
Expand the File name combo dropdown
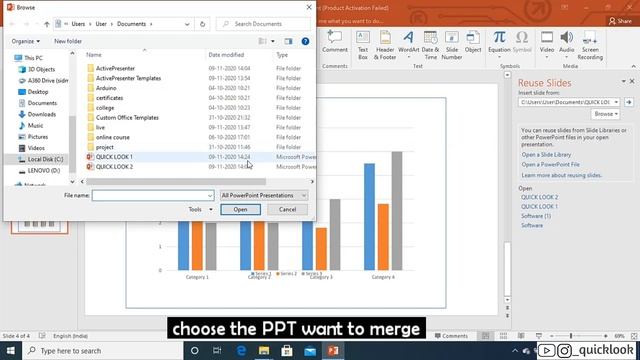coord(210,196)
